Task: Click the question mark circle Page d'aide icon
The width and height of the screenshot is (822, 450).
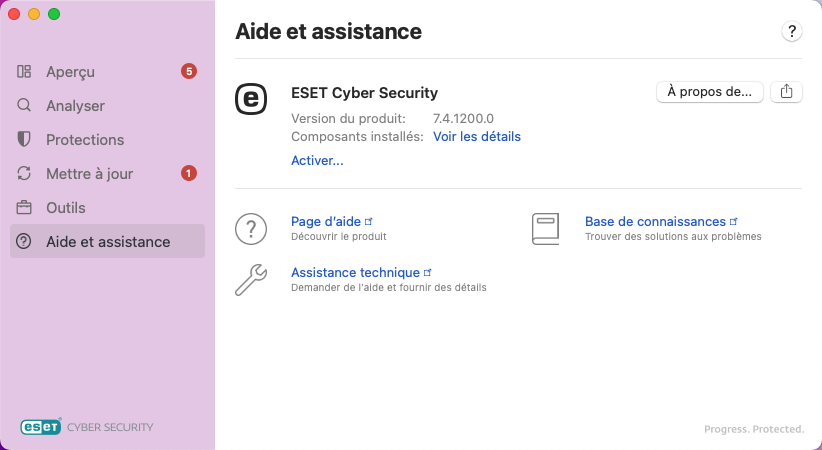Action: click(x=251, y=228)
